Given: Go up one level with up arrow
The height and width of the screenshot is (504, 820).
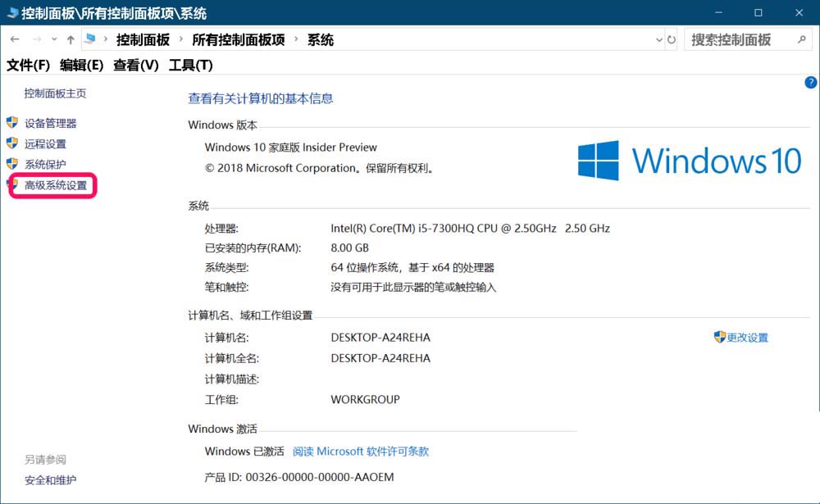Looking at the screenshot, I should click(x=71, y=39).
